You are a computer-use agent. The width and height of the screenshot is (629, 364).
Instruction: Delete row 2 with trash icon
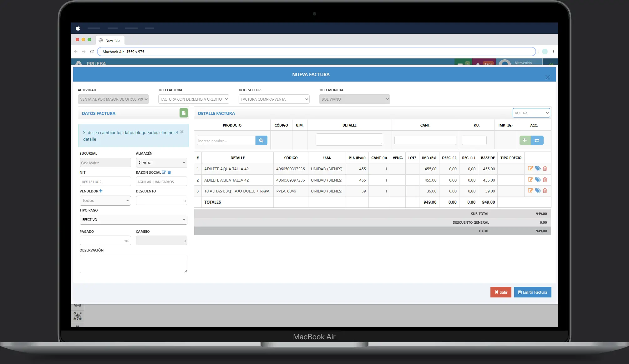545,180
